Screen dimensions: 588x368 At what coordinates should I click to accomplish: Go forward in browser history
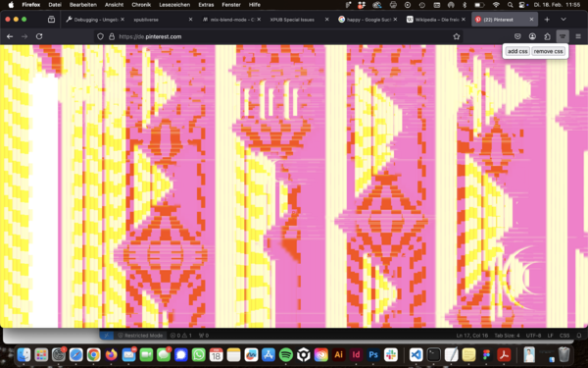pos(24,36)
